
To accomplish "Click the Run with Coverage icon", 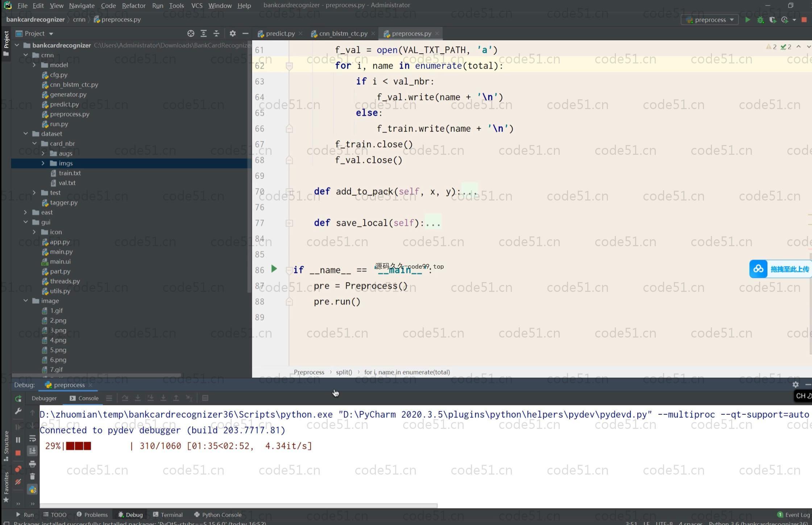I will (x=772, y=20).
